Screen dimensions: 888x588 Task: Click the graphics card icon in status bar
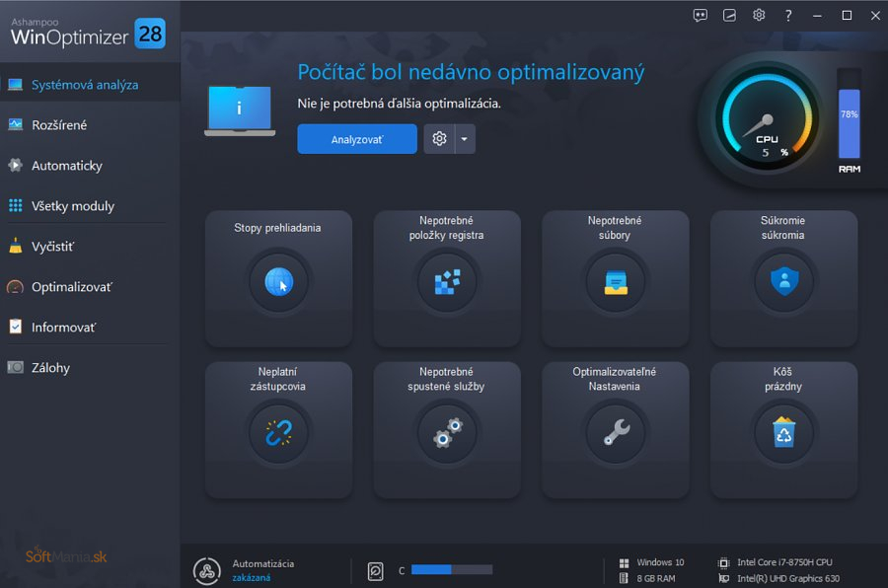723,578
